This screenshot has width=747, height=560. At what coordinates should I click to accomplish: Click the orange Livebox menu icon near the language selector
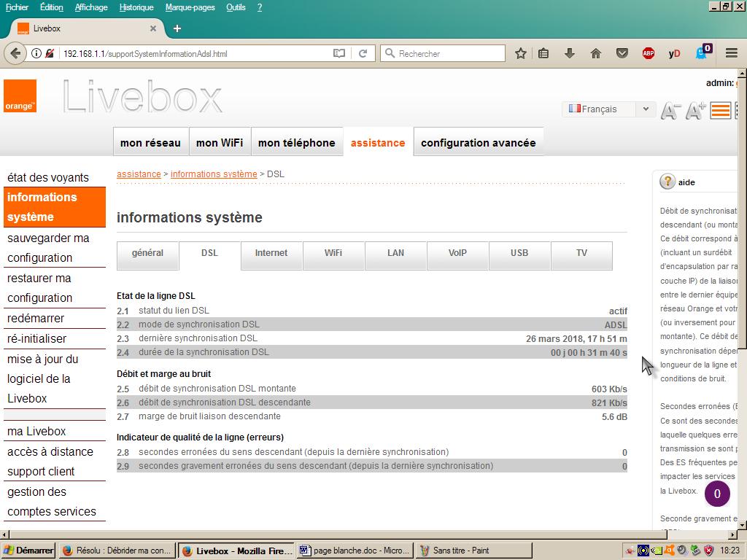[721, 109]
